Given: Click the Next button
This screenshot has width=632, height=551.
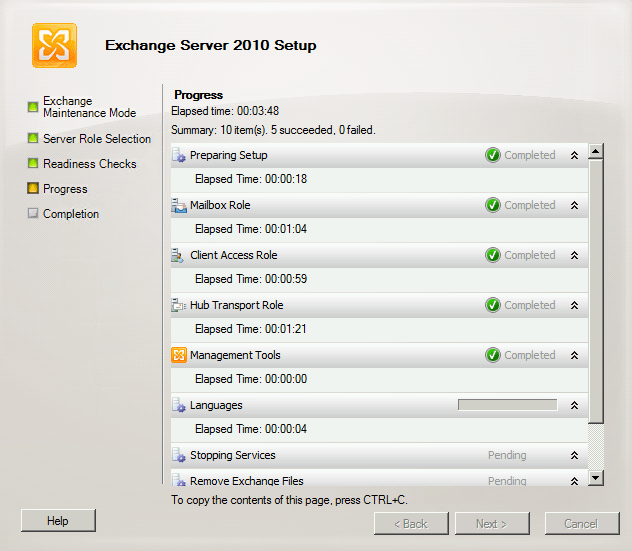Looking at the screenshot, I should pyautogui.click(x=492, y=524).
